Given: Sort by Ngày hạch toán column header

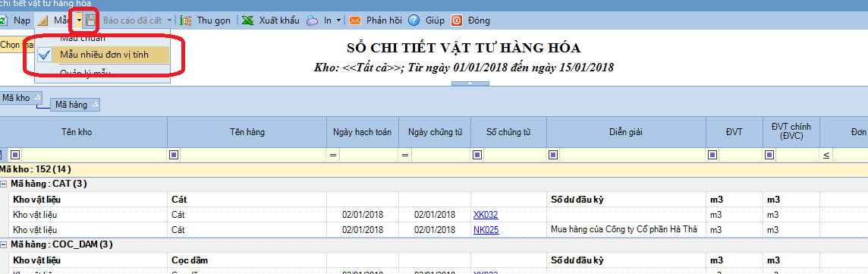Looking at the screenshot, I should [363, 132].
